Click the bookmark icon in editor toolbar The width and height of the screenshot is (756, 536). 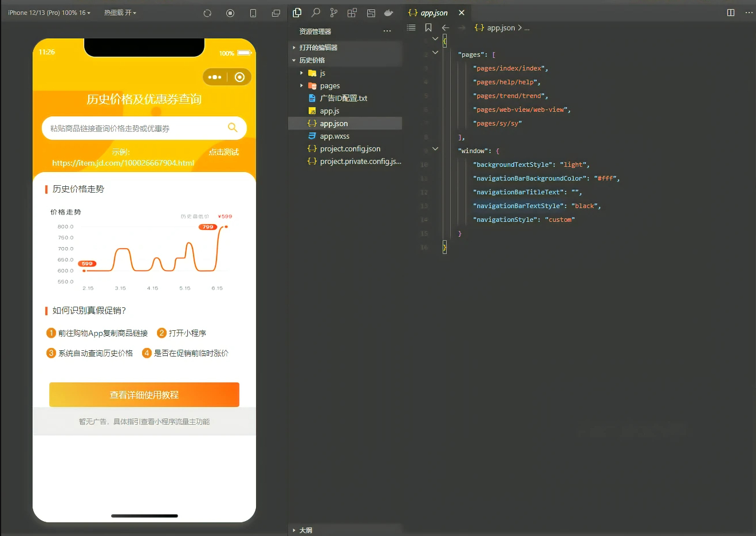pyautogui.click(x=428, y=28)
